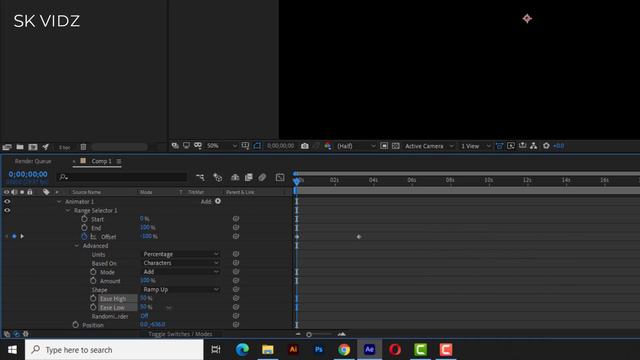Screen dimensions: 640x360
Task: Click the Mode property stopwatch
Action: click(93, 272)
